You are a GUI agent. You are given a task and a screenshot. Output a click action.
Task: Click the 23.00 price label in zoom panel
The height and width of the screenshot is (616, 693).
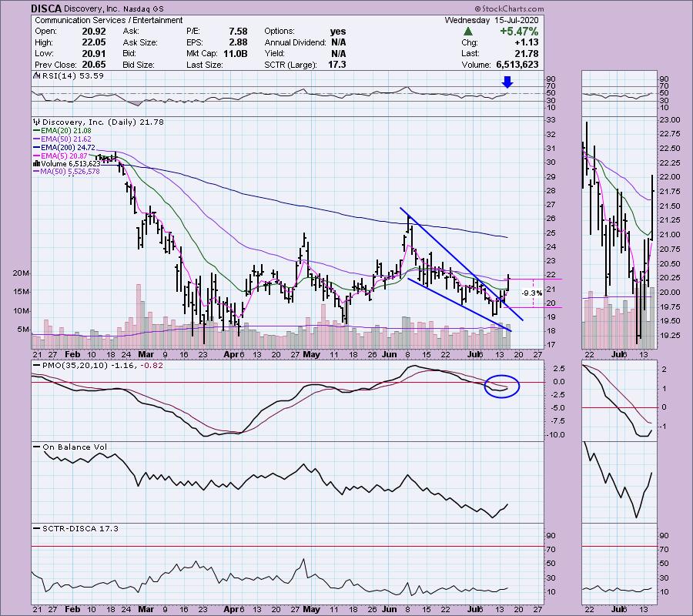pyautogui.click(x=670, y=120)
